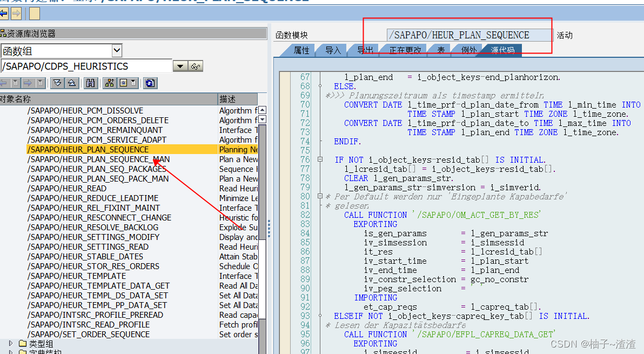
Task: Click the navigate-forward arrow in browser toolbar
Action: (x=28, y=83)
